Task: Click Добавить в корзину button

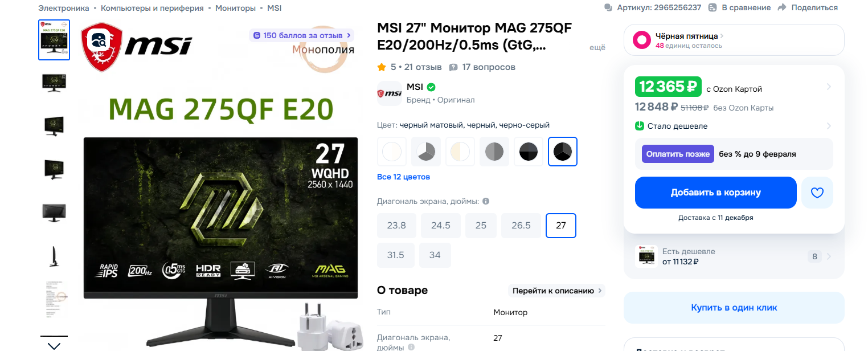Action: pos(716,193)
